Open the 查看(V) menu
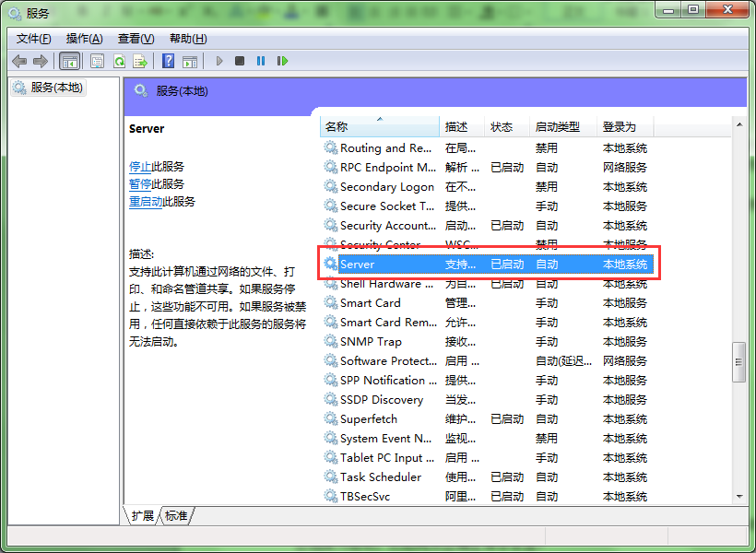This screenshot has width=756, height=553. pos(136,39)
